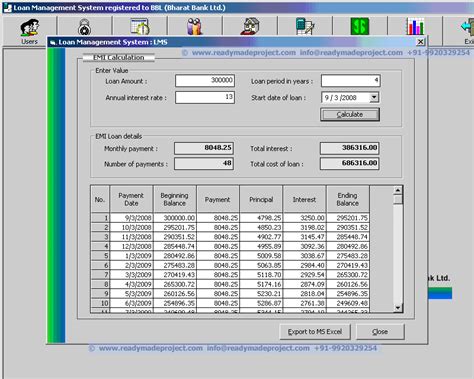Edit the Loan Amount field
This screenshot has width=474, height=379.
coord(205,80)
